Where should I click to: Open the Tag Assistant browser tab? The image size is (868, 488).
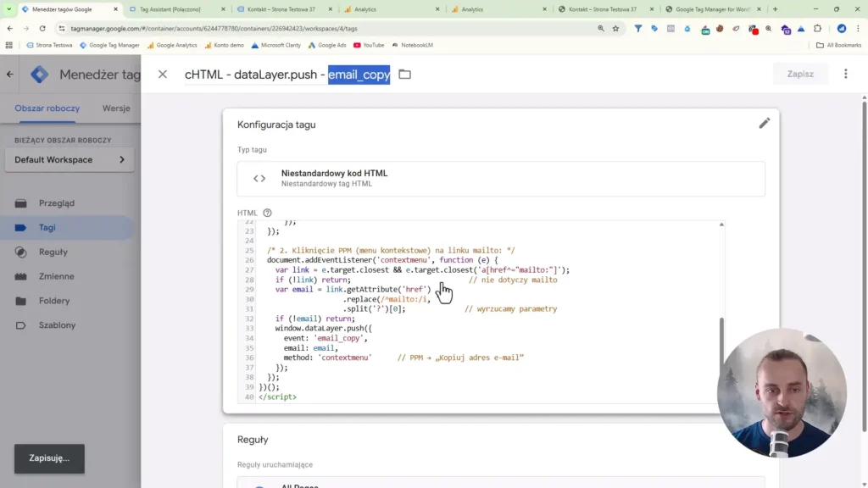(176, 9)
